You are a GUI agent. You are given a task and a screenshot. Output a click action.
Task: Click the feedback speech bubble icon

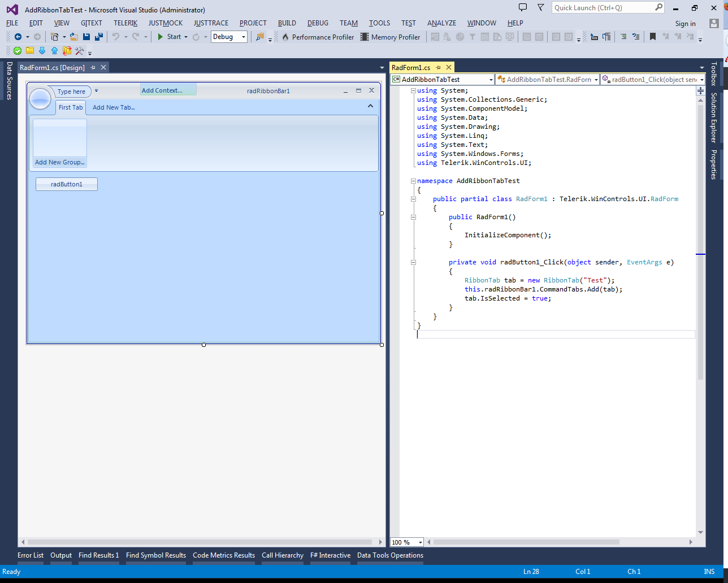pos(523,8)
